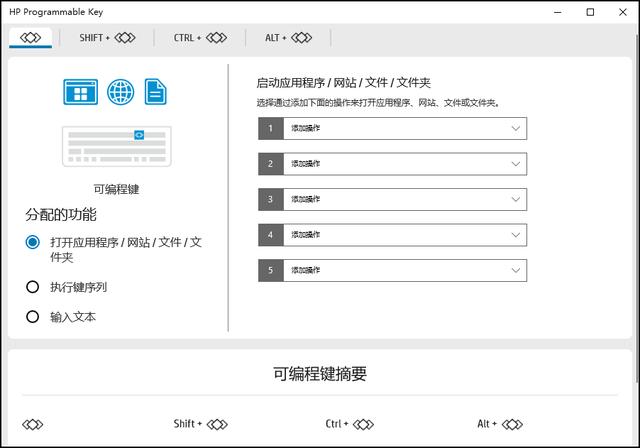
Task: Click the document file icon
Action: (x=156, y=93)
